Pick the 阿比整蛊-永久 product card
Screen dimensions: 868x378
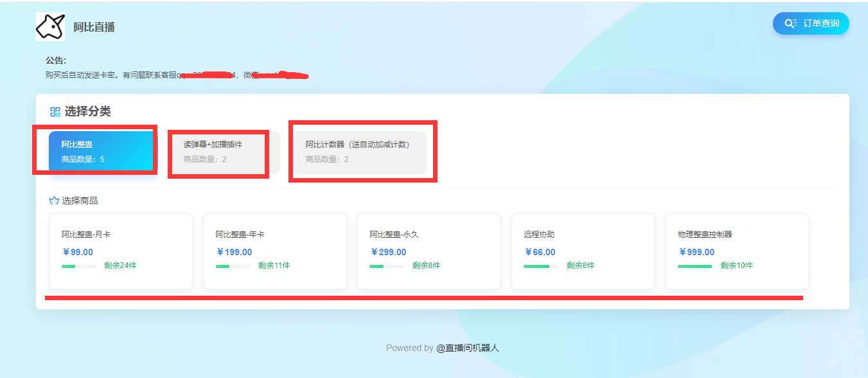click(429, 251)
